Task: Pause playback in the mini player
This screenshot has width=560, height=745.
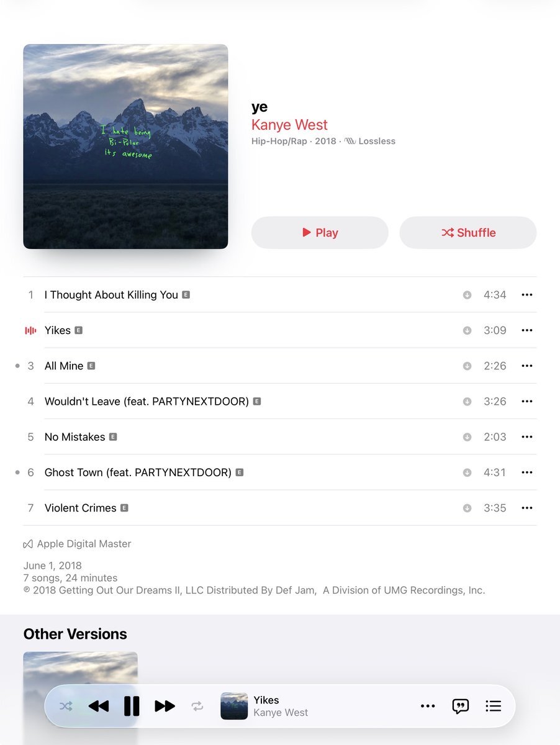Action: 132,706
